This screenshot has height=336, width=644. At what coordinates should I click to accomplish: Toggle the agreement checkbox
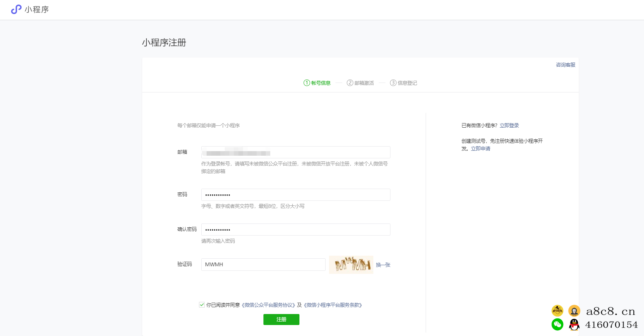coord(202,305)
